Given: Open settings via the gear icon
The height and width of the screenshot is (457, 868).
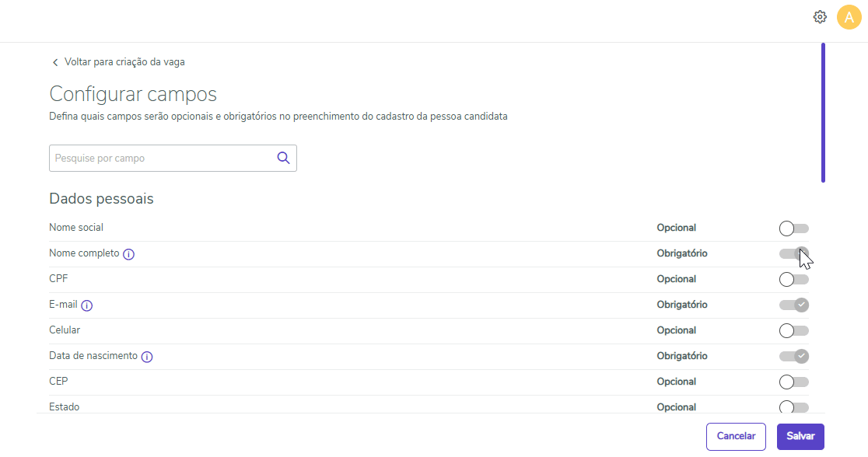Looking at the screenshot, I should (819, 17).
